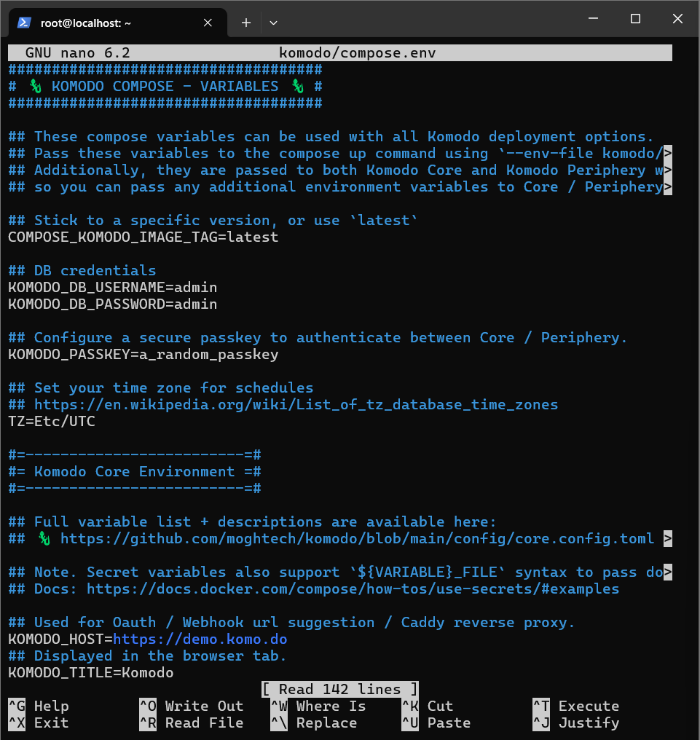700x740 pixels.
Task: Click the lizard emoji before github.com URL
Action: point(44,538)
